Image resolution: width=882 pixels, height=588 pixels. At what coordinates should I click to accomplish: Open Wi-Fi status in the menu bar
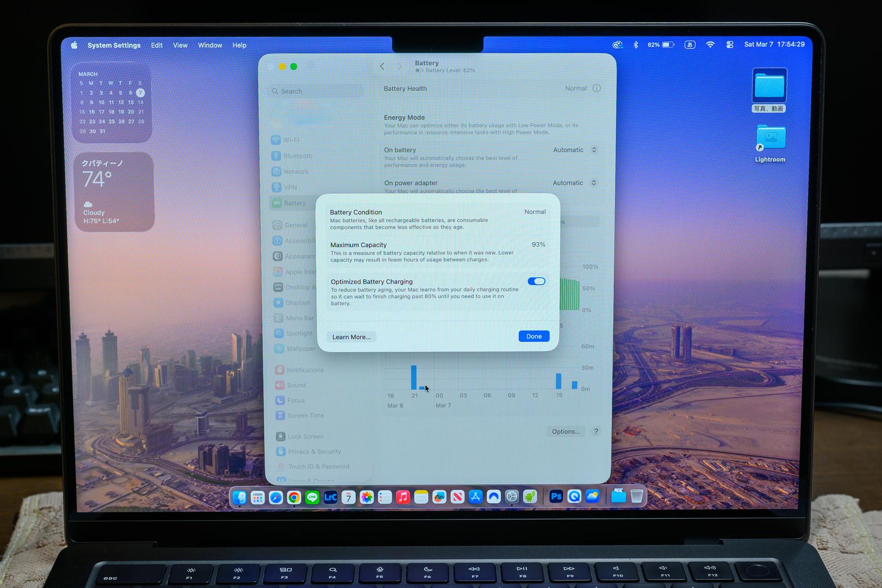710,45
